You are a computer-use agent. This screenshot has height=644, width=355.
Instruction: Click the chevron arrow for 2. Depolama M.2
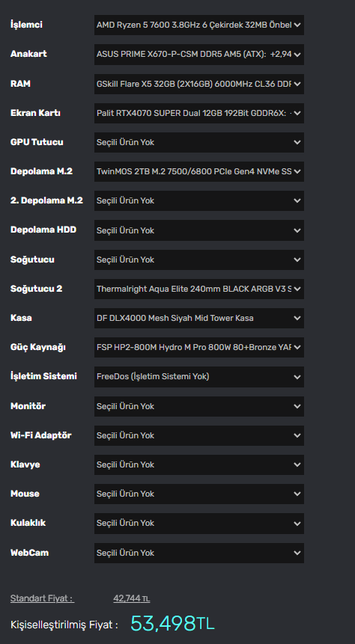pyautogui.click(x=297, y=201)
